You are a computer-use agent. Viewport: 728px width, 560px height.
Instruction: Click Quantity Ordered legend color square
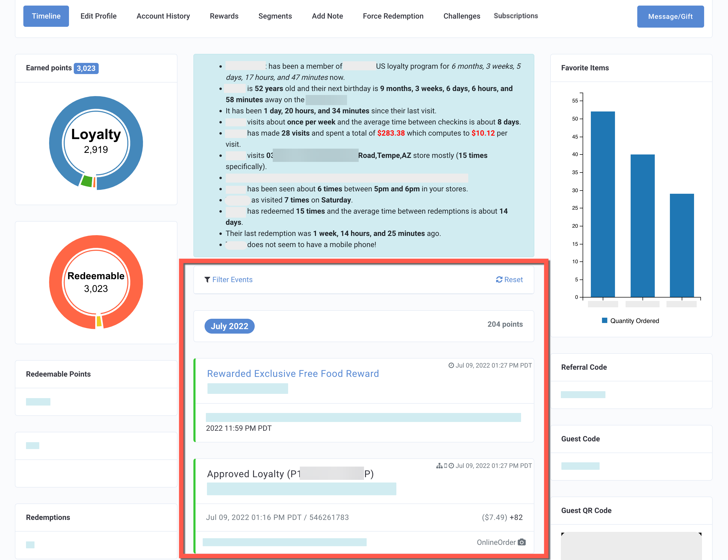604,320
